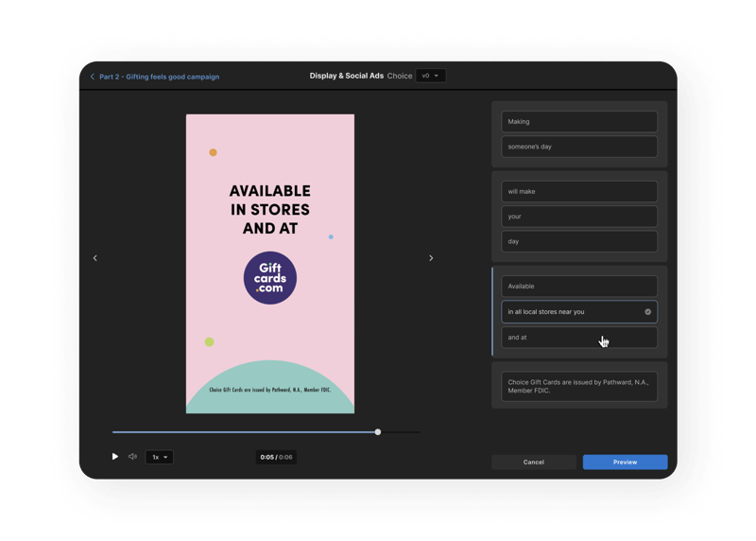The image size is (756, 541).
Task: Click the Preview button
Action: tap(625, 462)
